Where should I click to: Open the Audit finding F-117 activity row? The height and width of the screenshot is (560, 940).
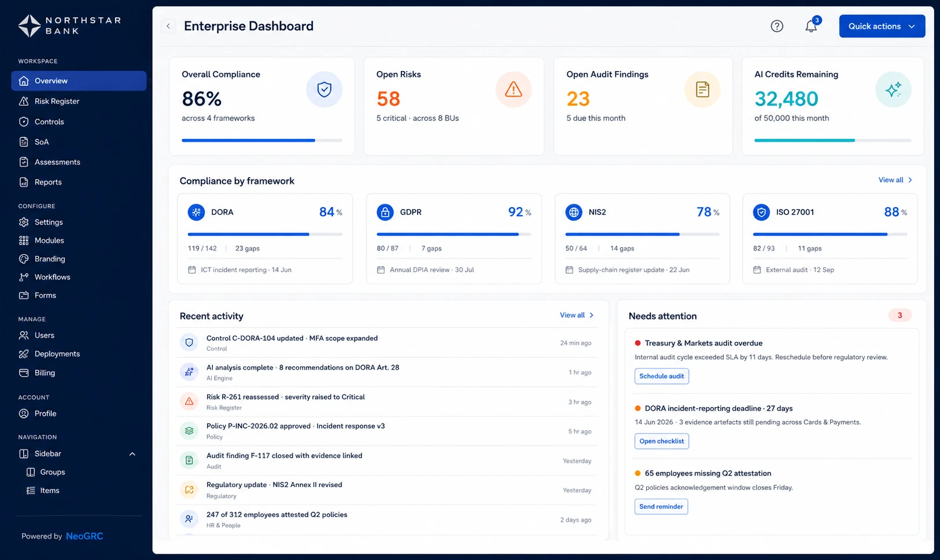[386, 460]
